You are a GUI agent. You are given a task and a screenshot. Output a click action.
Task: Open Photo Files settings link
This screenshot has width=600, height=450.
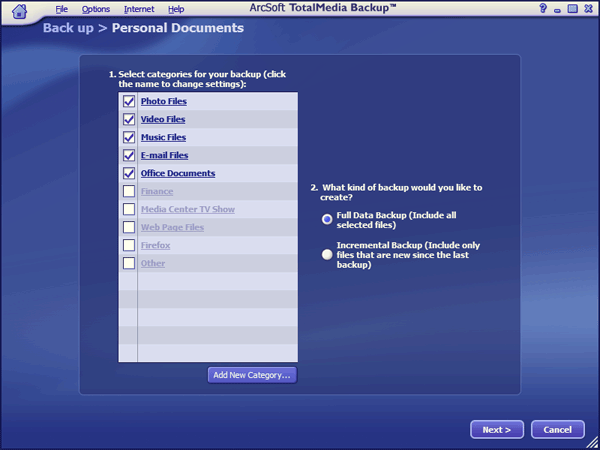(x=163, y=102)
